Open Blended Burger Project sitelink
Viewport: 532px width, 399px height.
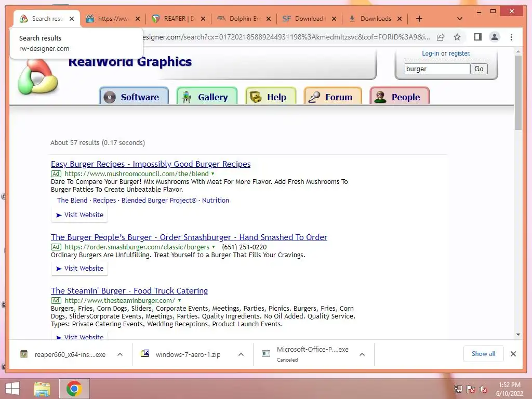pyautogui.click(x=159, y=200)
